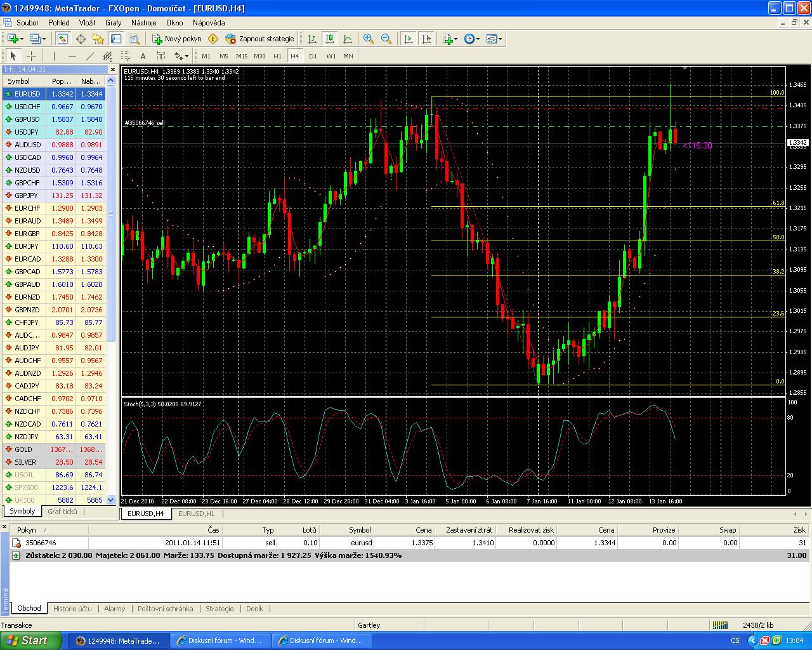Select the order 35066746 row
The height and width of the screenshot is (650, 812).
[x=409, y=543]
